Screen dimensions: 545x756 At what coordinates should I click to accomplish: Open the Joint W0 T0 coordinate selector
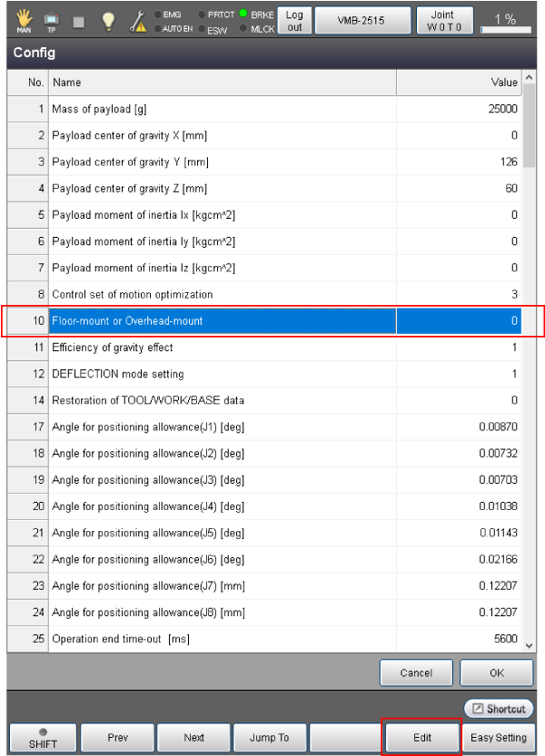[444, 21]
